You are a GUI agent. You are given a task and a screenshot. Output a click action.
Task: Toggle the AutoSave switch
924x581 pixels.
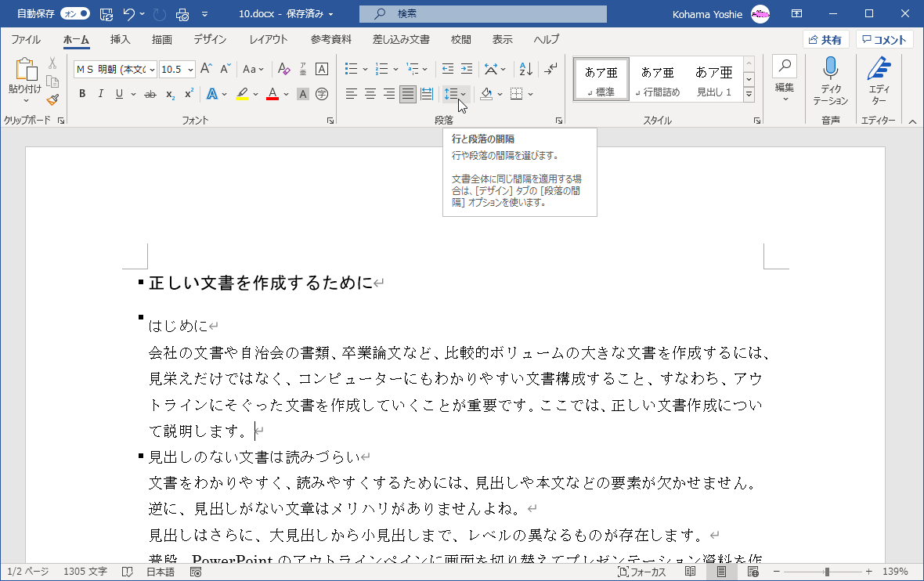click(x=75, y=13)
